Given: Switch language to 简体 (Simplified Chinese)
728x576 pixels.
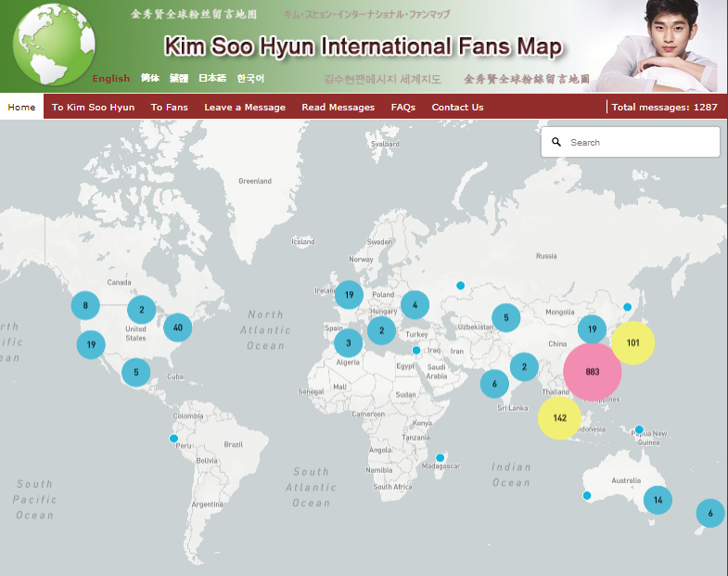Looking at the screenshot, I should coord(150,78).
